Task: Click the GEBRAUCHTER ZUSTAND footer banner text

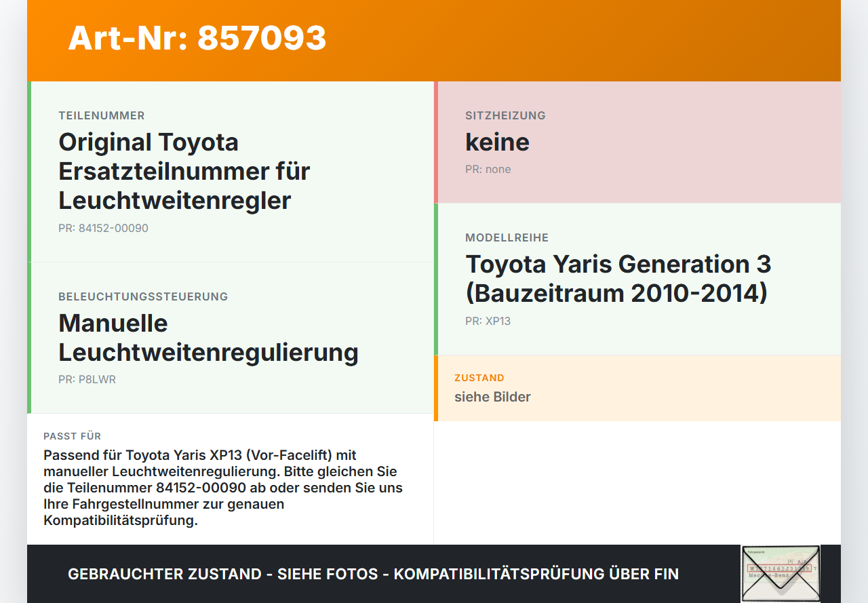Action: tap(373, 574)
